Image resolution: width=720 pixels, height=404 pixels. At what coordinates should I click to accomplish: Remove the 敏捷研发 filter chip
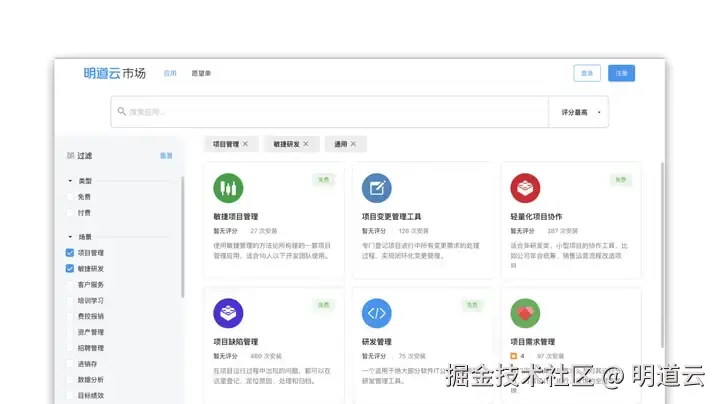click(x=306, y=144)
